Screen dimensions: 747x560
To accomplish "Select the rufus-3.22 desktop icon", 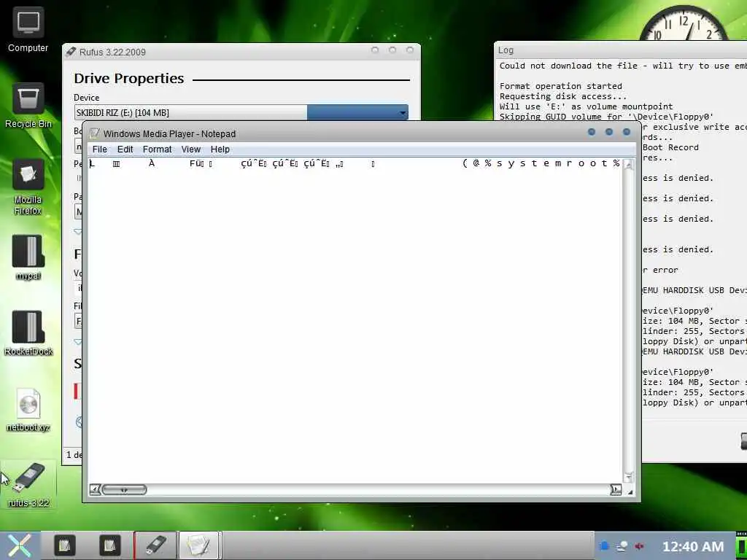I will [x=28, y=485].
